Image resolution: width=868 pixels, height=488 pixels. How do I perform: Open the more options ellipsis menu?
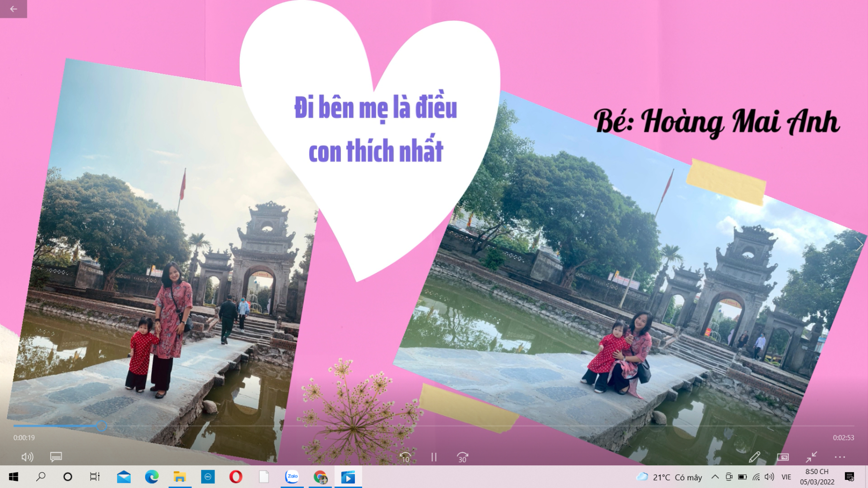click(840, 457)
